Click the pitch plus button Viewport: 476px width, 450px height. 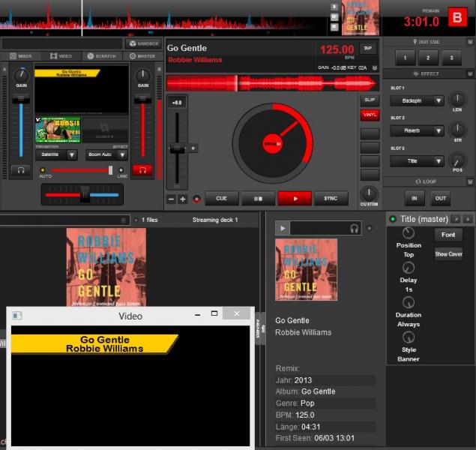pos(183,199)
